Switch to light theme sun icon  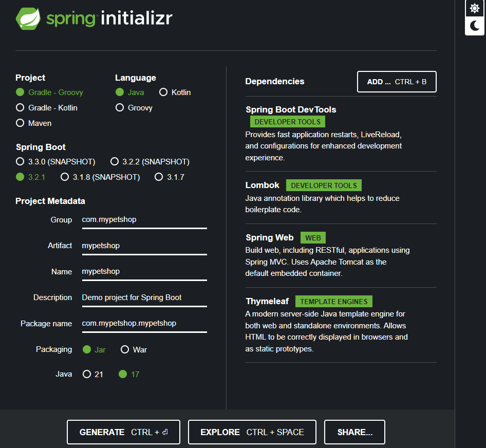point(475,8)
